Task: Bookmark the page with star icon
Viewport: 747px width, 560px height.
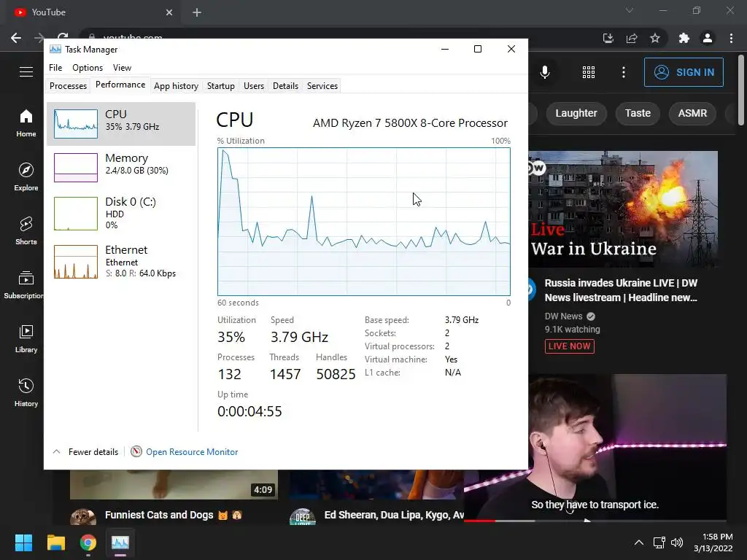Action: [655, 38]
